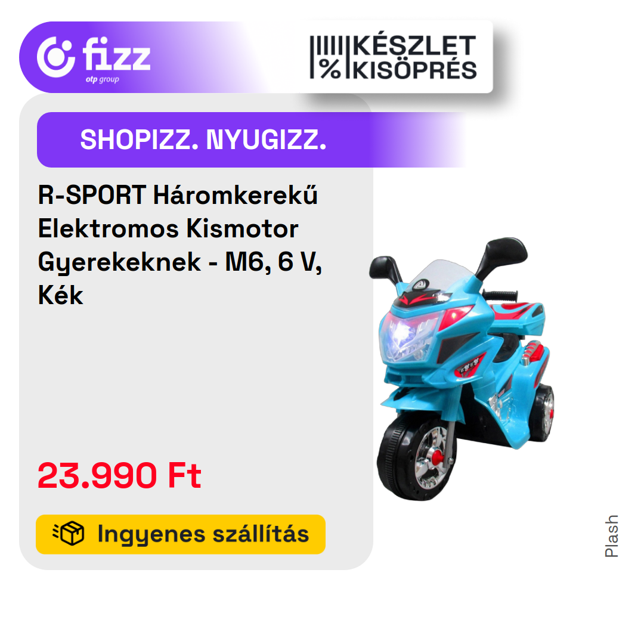
Task: Click the fizz circular logo icon
Action: tap(56, 57)
